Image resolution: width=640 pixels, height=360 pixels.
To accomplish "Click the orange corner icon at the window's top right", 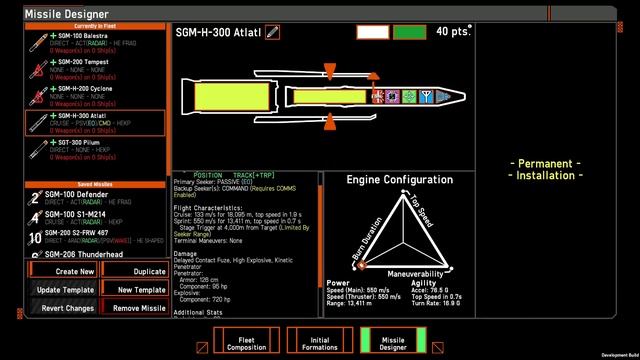I will click(620, 27).
